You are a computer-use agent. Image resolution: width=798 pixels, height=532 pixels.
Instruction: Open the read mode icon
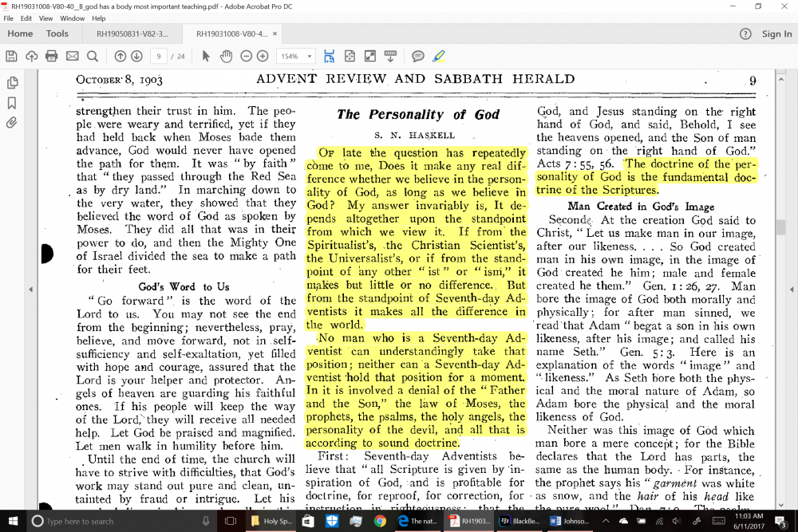pyautogui.click(x=390, y=56)
